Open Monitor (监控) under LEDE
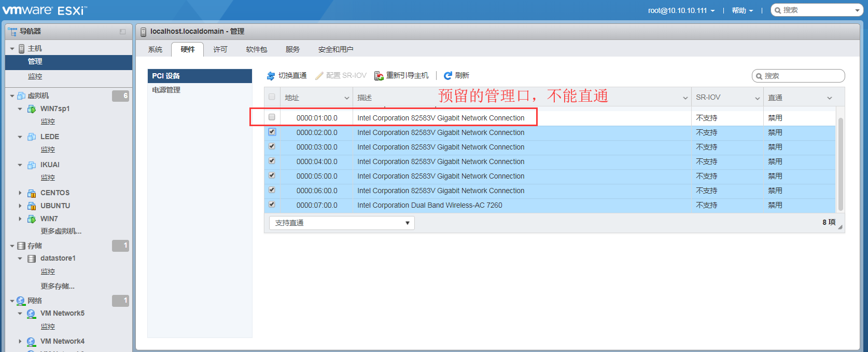The width and height of the screenshot is (868, 352). click(x=48, y=150)
